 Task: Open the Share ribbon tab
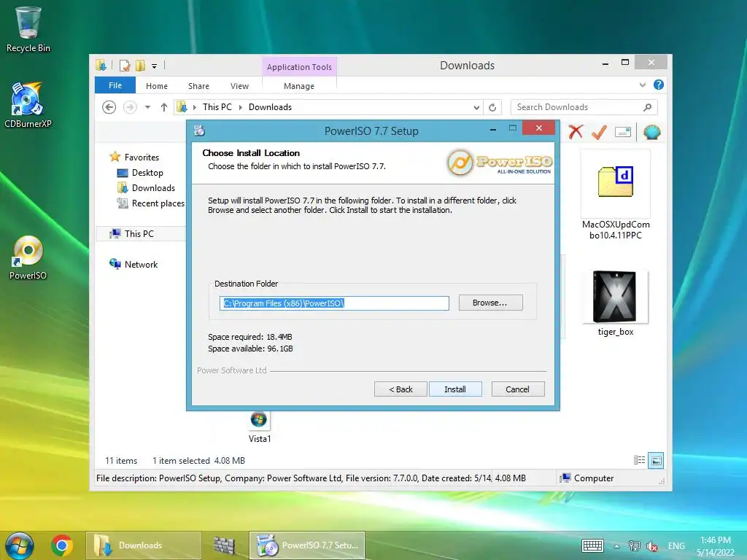coord(198,86)
